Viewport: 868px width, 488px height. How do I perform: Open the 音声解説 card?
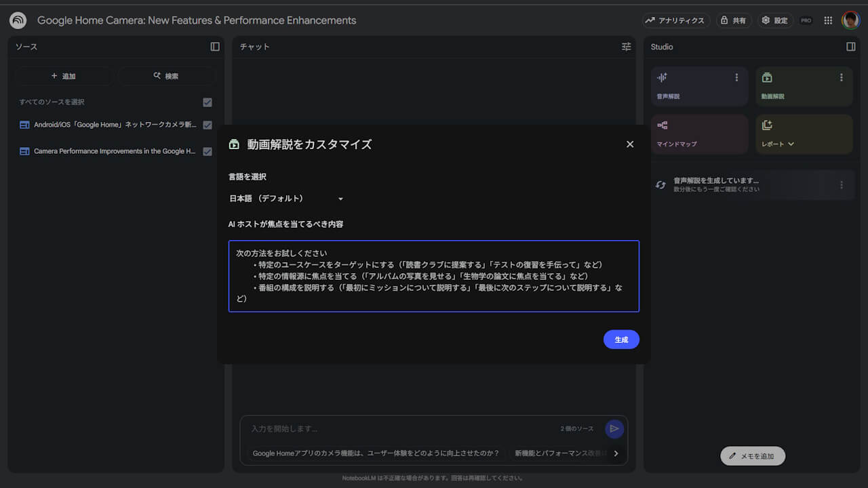pyautogui.click(x=700, y=87)
